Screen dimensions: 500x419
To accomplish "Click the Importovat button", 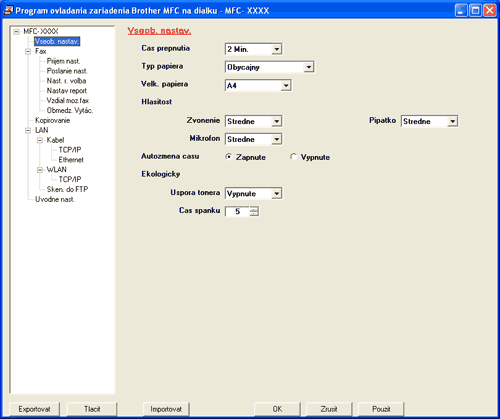I will [166, 409].
